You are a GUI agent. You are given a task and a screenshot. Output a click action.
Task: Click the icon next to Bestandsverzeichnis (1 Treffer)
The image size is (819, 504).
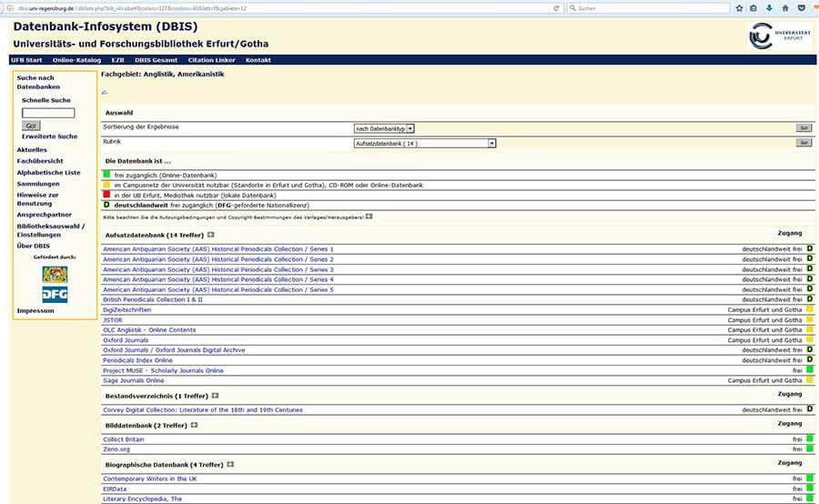coord(215,396)
